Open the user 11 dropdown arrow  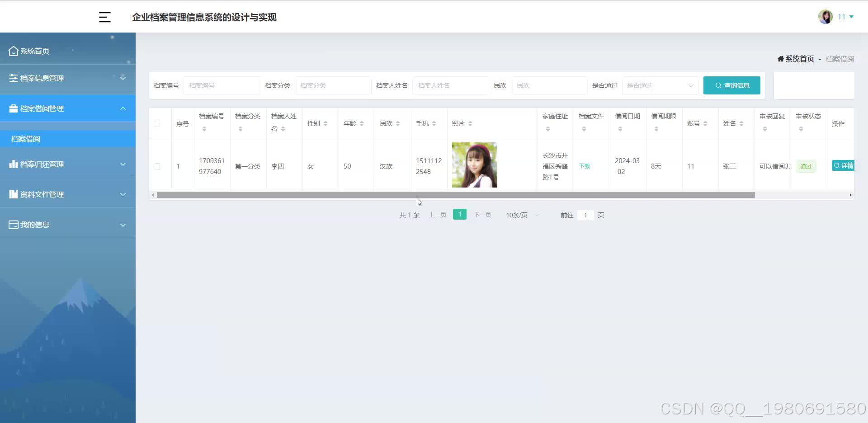point(852,17)
